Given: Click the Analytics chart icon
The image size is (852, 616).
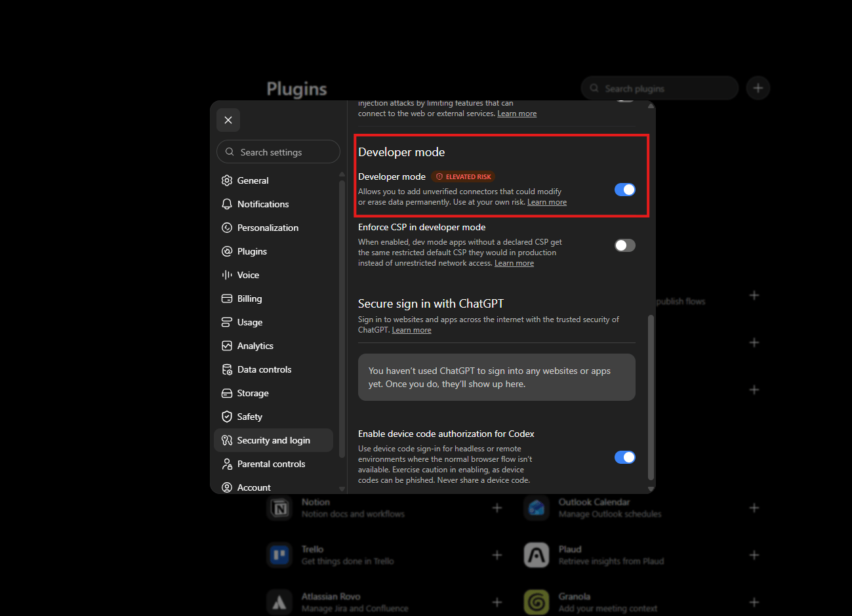Looking at the screenshot, I should (227, 346).
